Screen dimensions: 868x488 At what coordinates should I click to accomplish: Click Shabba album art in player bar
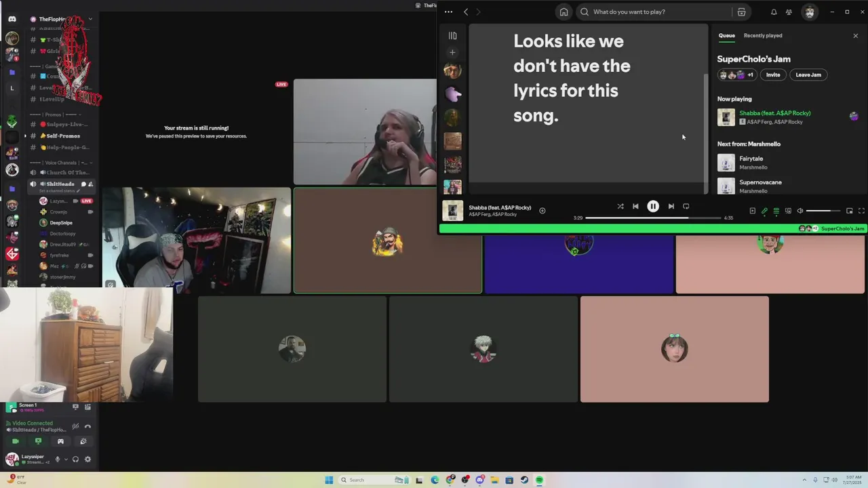click(x=452, y=211)
